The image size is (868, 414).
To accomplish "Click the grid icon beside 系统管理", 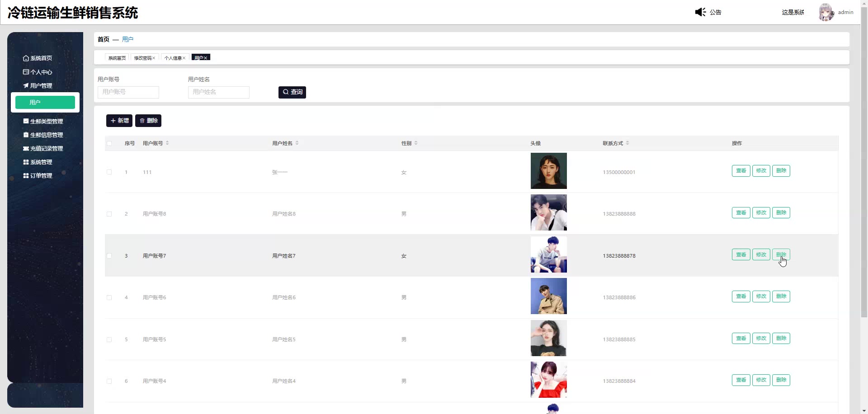I will point(26,162).
